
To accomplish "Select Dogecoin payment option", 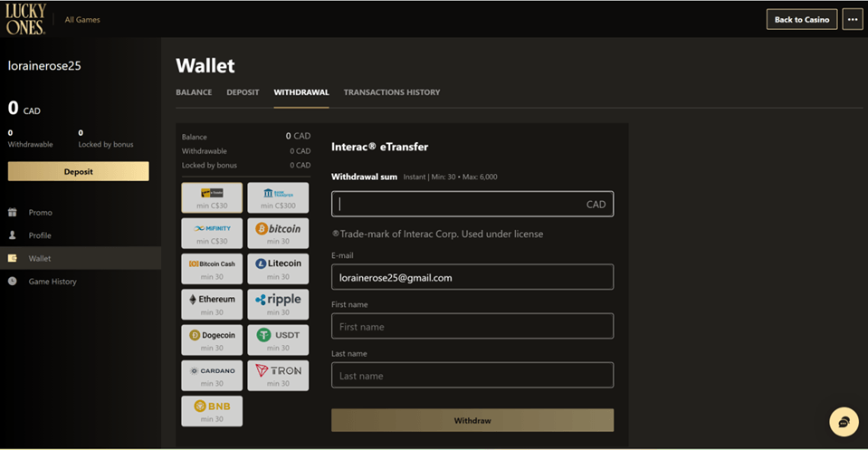I will click(212, 339).
